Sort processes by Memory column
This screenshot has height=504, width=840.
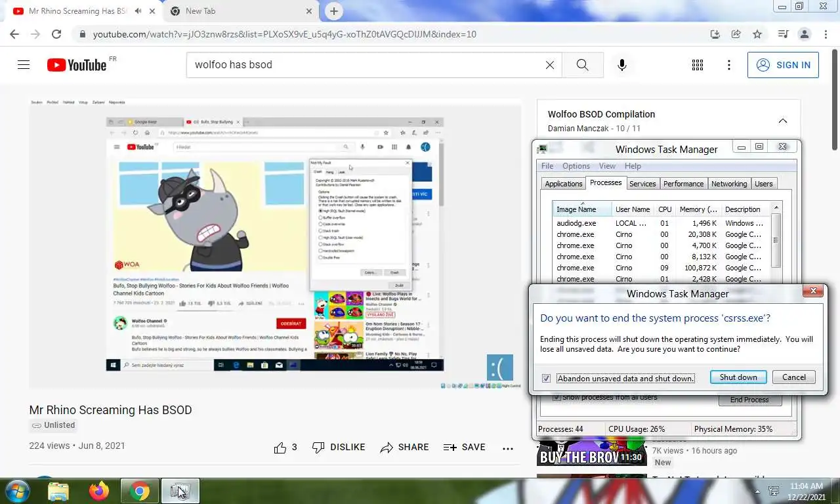698,209
